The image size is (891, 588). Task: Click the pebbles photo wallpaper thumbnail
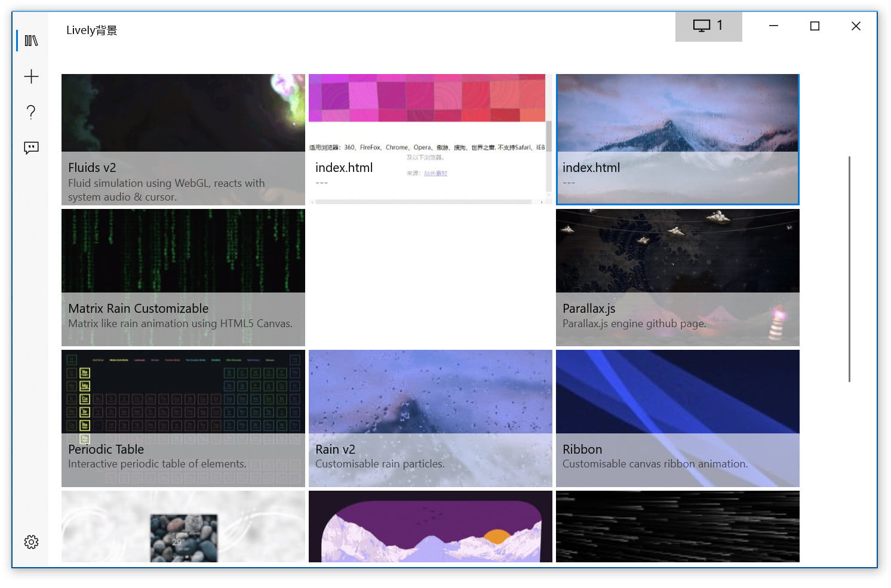pyautogui.click(x=183, y=527)
